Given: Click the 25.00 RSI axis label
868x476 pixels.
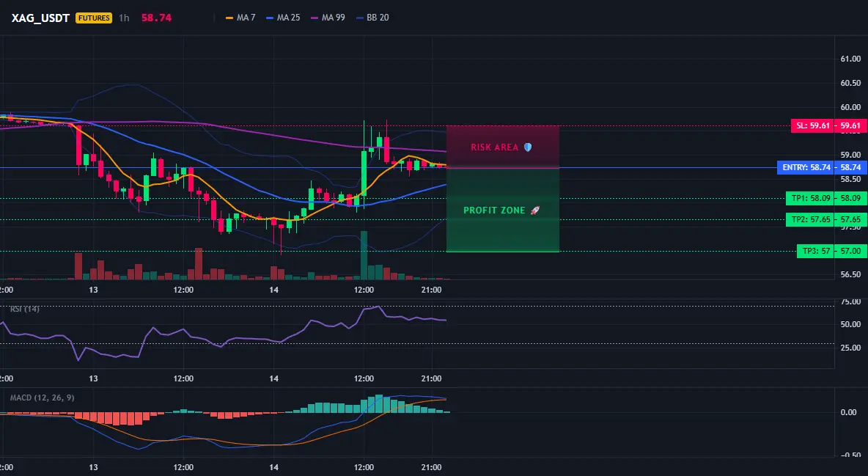Looking at the screenshot, I should pyautogui.click(x=850, y=348).
